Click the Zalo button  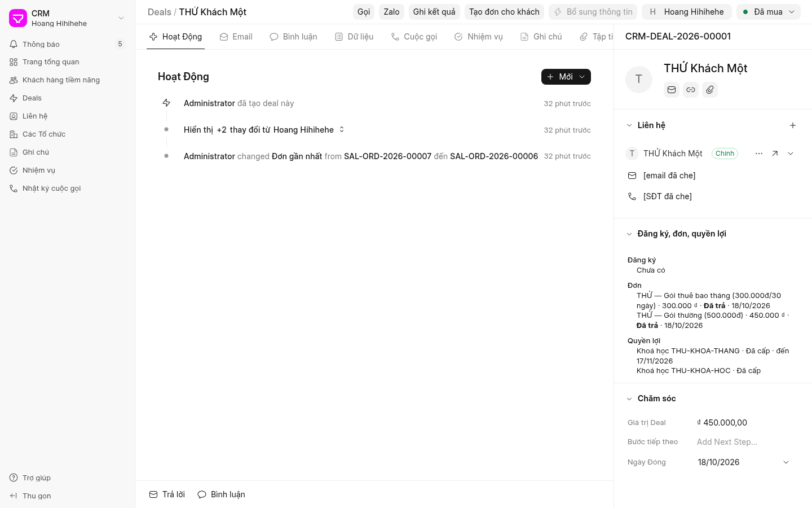click(x=391, y=12)
